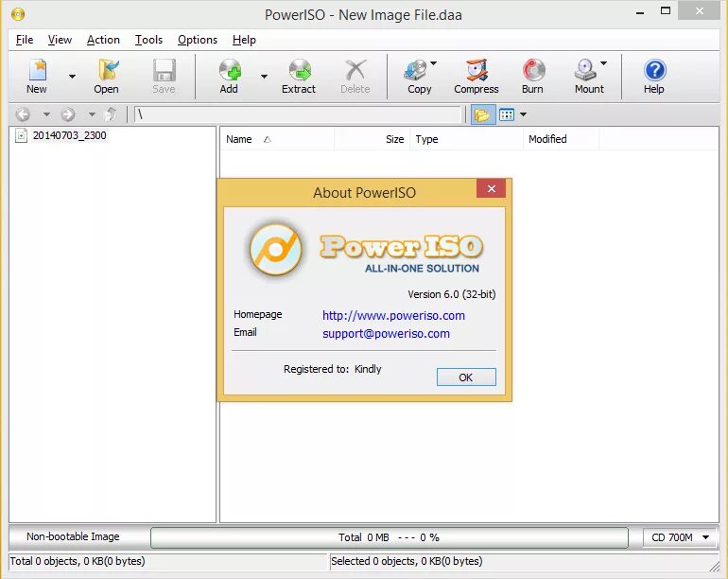This screenshot has height=579, width=728.
Task: Sort by the Name column header
Action: [x=277, y=139]
